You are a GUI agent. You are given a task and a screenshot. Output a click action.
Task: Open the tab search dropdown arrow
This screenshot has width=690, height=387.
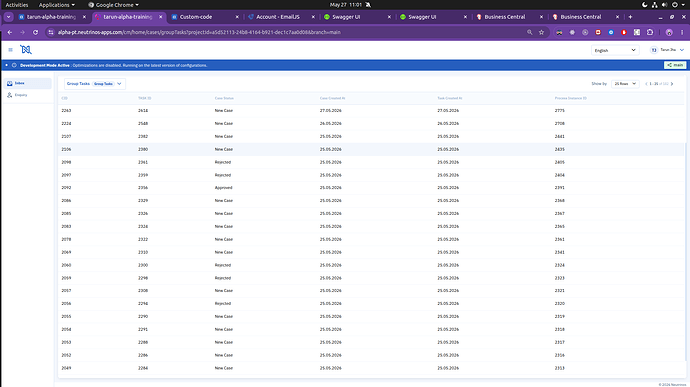click(8, 17)
